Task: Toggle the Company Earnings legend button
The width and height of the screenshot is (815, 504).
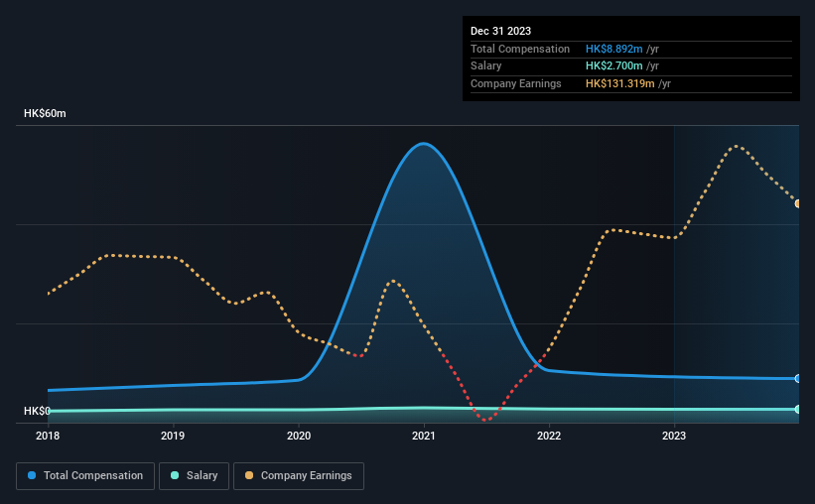Action: [x=299, y=476]
